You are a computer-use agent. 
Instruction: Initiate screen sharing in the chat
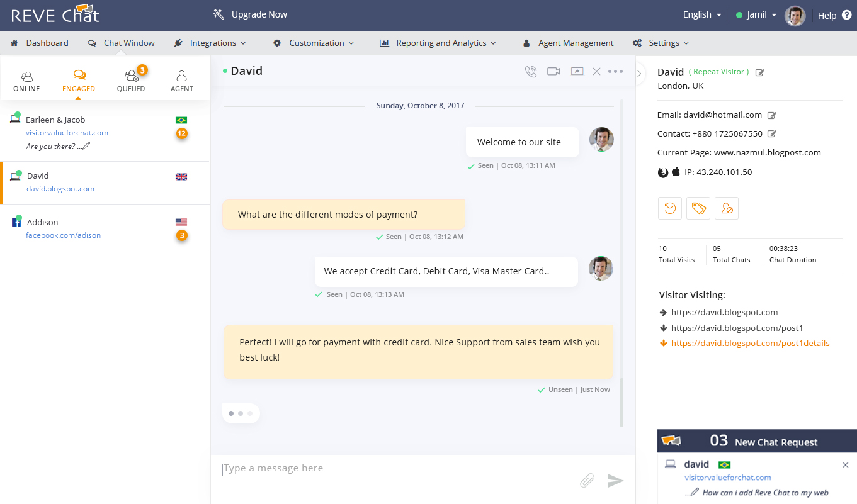pos(577,71)
